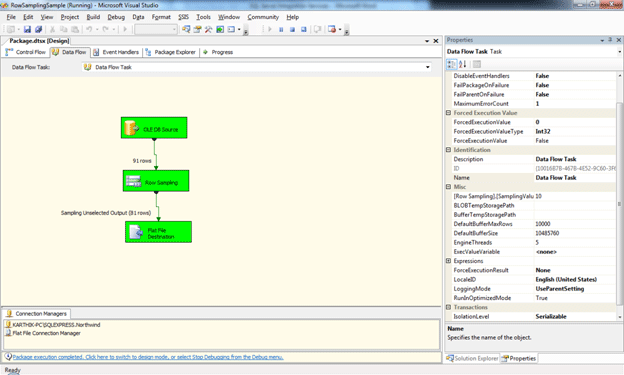Open the Community menu
Screen dimensions: 624x375
click(x=263, y=17)
